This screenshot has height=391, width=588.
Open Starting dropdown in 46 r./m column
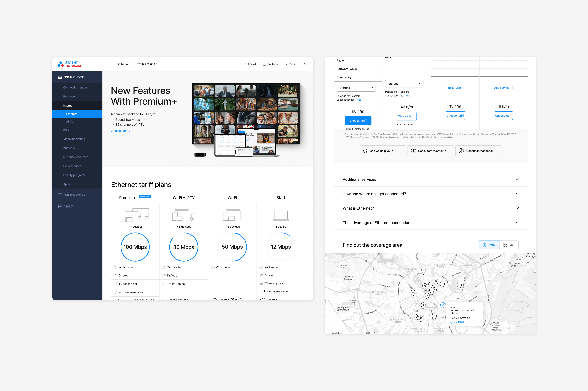point(405,84)
